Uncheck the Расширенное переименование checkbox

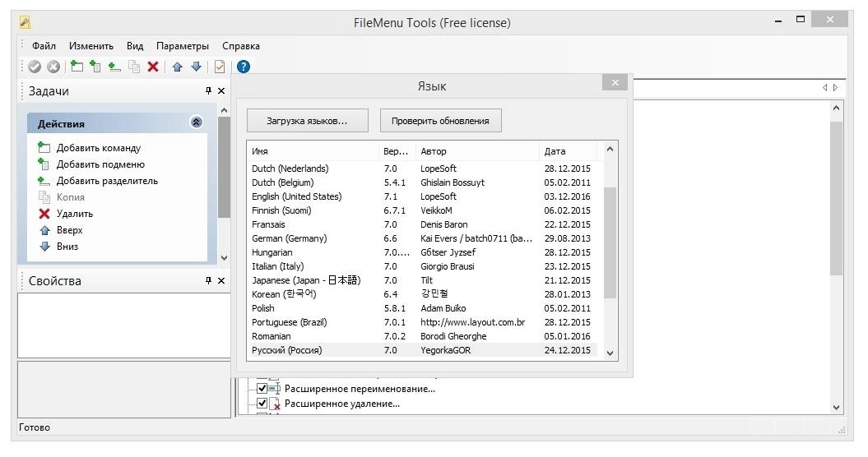(262, 389)
